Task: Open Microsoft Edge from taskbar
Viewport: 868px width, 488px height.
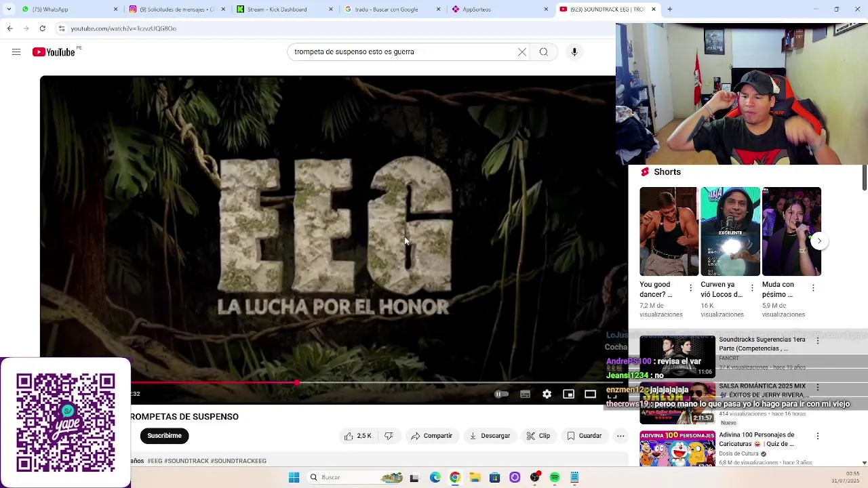Action: point(435,478)
